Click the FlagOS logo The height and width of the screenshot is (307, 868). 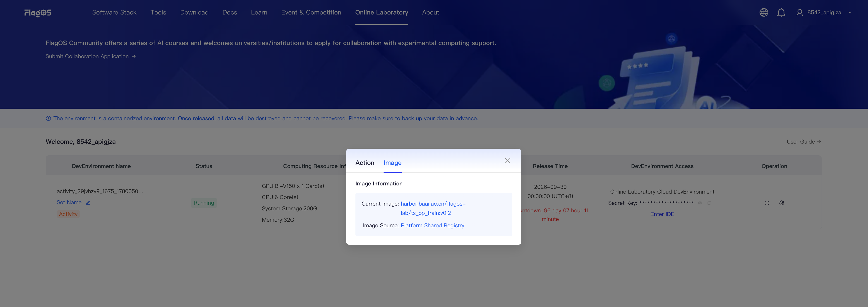pos(38,13)
